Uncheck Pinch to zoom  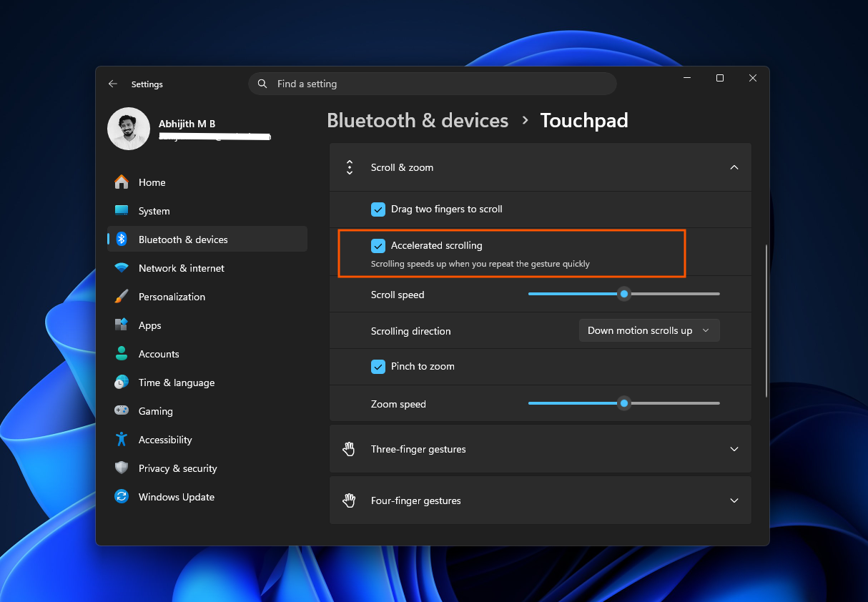tap(378, 367)
